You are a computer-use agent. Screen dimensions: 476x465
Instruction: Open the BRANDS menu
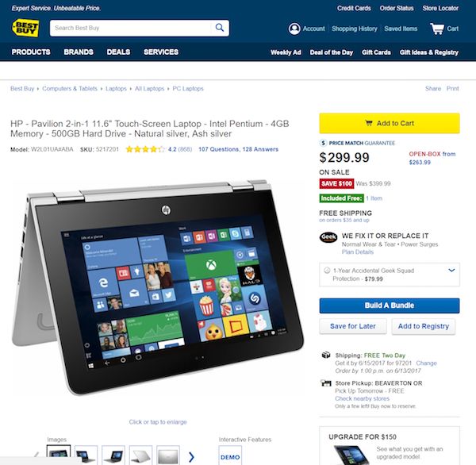pos(79,52)
